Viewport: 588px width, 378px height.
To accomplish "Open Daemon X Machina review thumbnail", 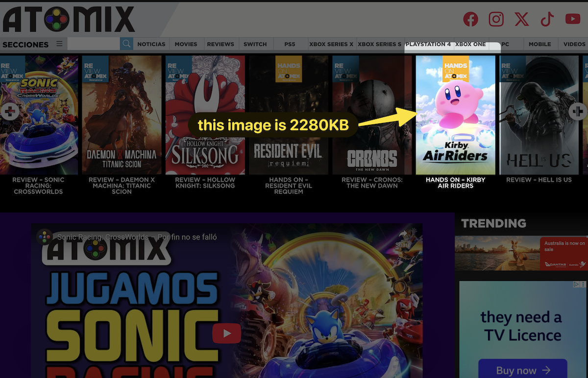I will tap(122, 115).
